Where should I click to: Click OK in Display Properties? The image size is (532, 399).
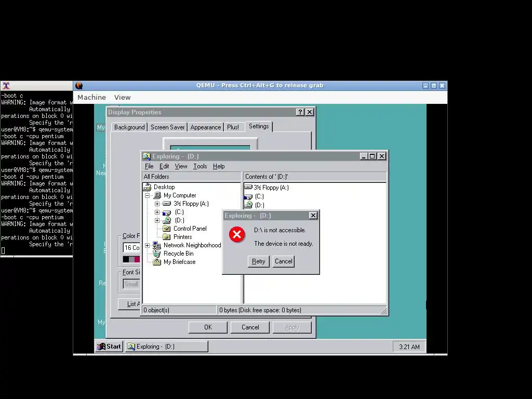[x=208, y=327]
